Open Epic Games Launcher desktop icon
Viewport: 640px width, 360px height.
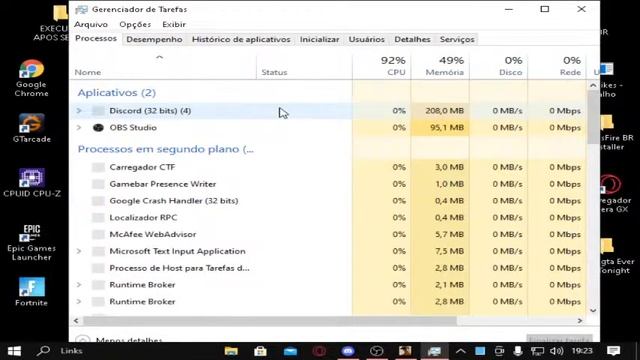point(31,242)
